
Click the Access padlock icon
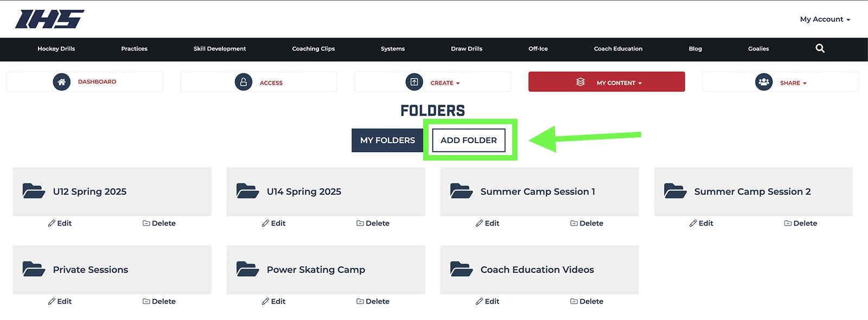[243, 82]
